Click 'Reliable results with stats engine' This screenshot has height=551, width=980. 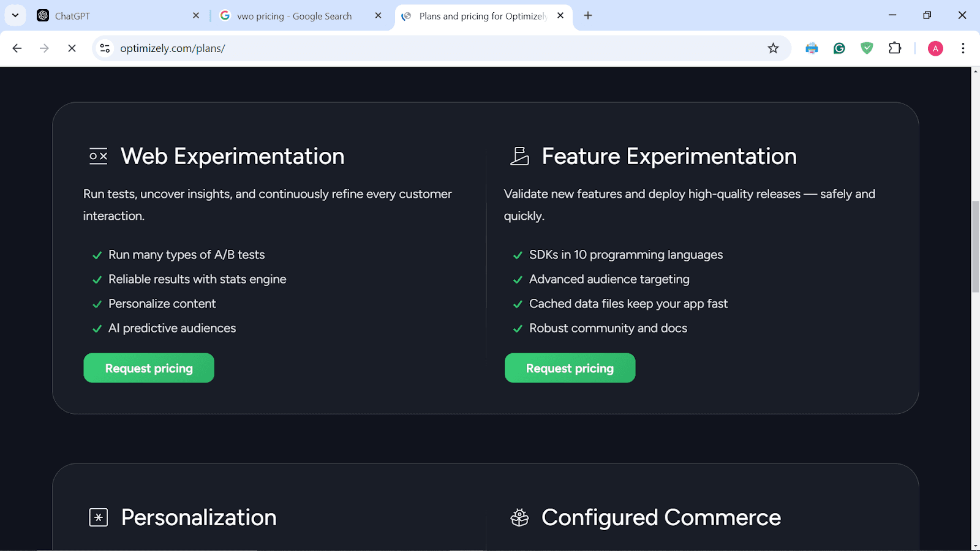coord(197,279)
